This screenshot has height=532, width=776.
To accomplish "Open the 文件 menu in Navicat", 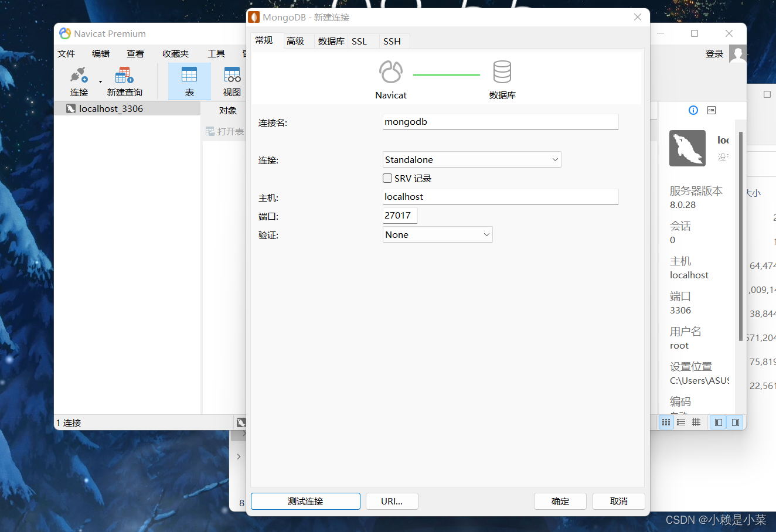I will (66, 53).
